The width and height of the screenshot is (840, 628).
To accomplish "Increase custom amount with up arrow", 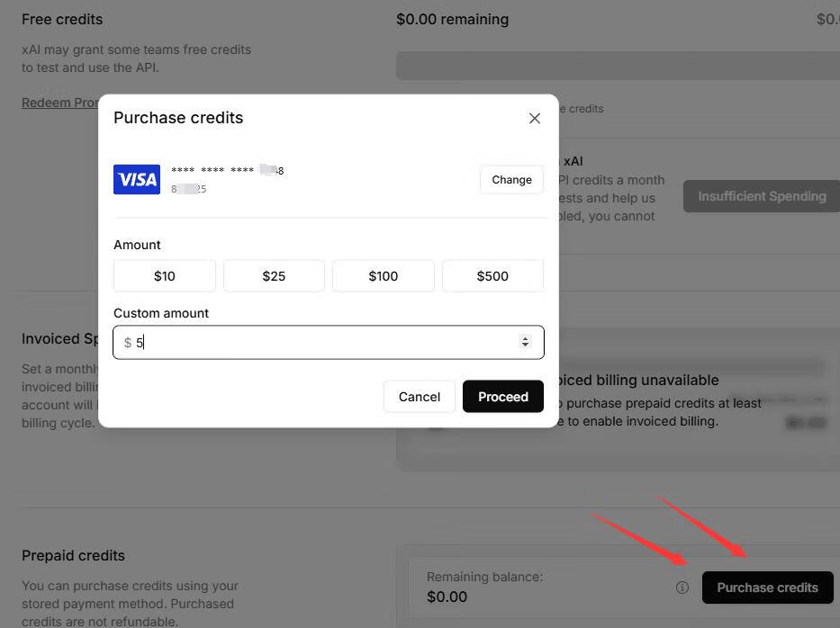I will (526, 338).
